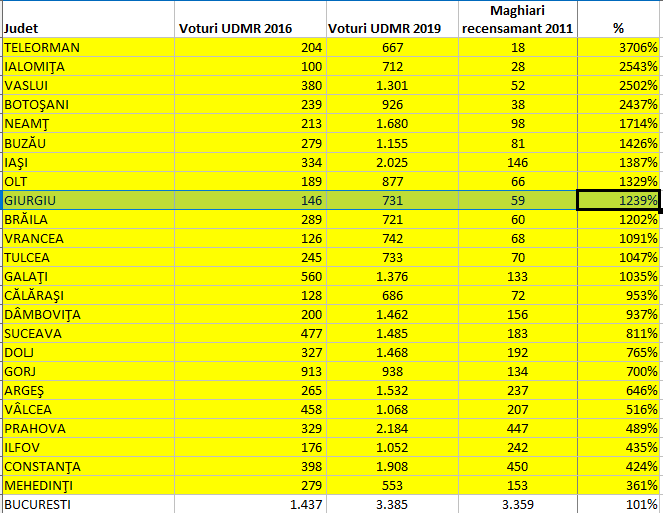Select the Voturi UDMR 2016 header cell
Screen dimensions: 663x513
250,19
